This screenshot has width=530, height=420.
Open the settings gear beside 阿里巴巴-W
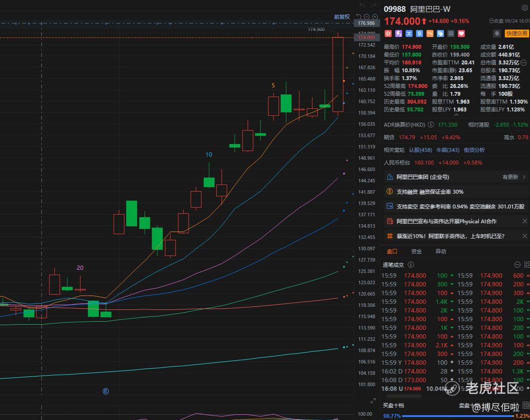coord(524,8)
